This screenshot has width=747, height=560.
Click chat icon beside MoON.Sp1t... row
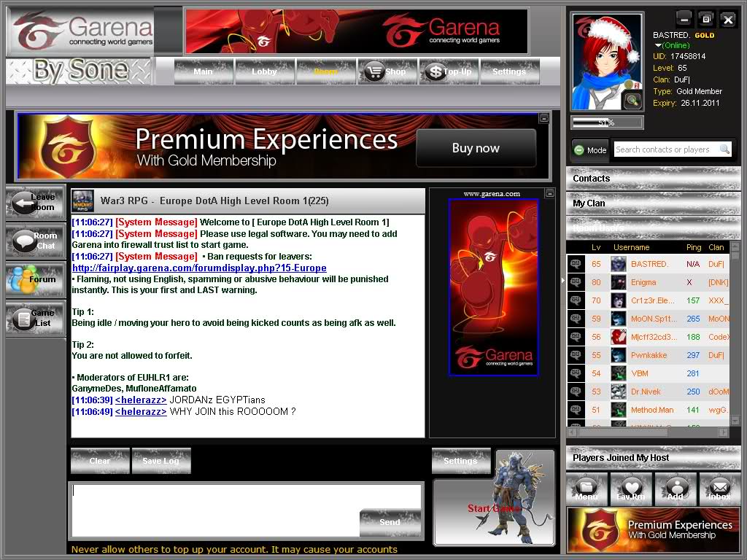(576, 319)
